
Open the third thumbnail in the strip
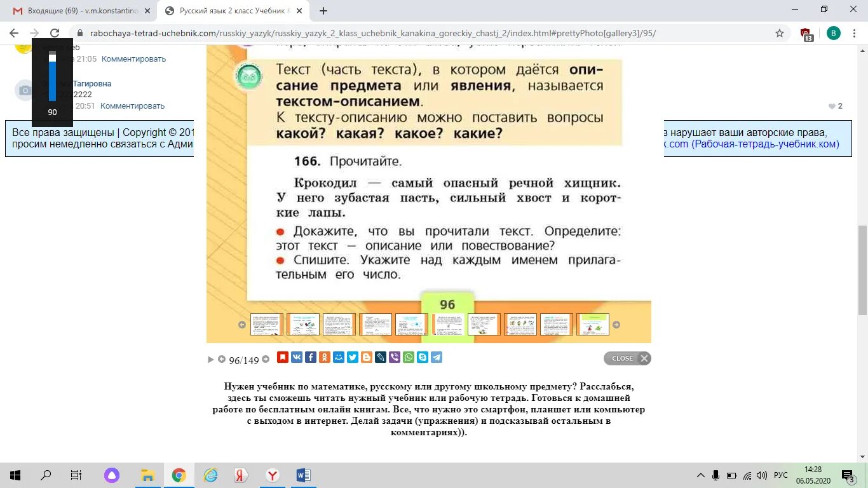click(x=339, y=324)
